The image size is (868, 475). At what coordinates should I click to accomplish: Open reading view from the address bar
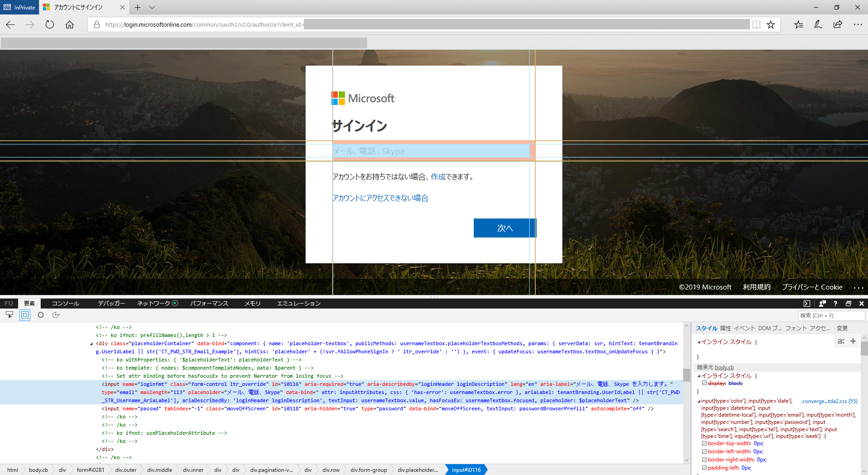tap(756, 24)
